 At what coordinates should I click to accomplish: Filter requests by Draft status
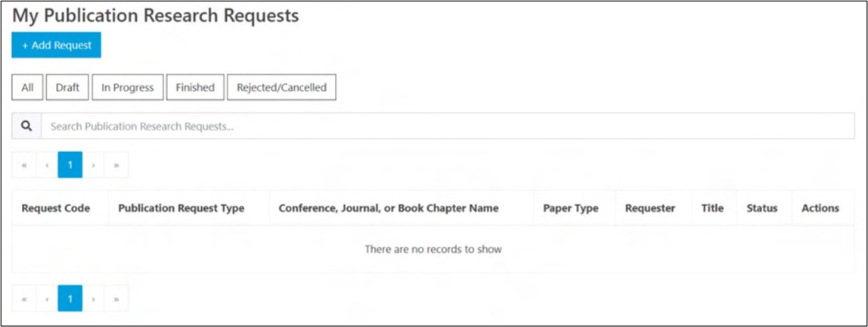coord(67,88)
